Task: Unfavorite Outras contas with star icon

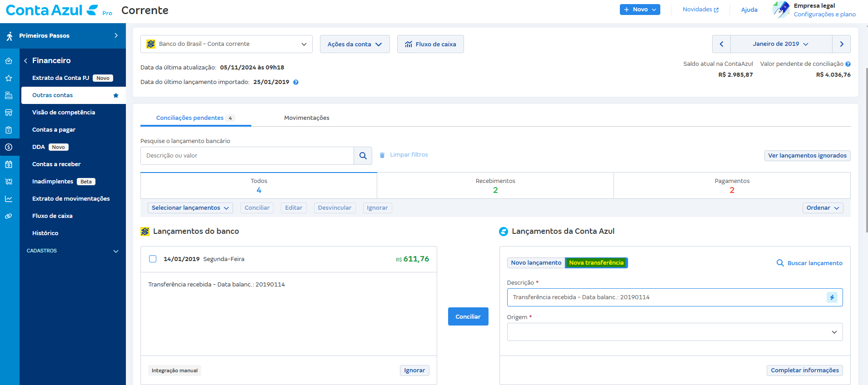Action: pos(116,95)
